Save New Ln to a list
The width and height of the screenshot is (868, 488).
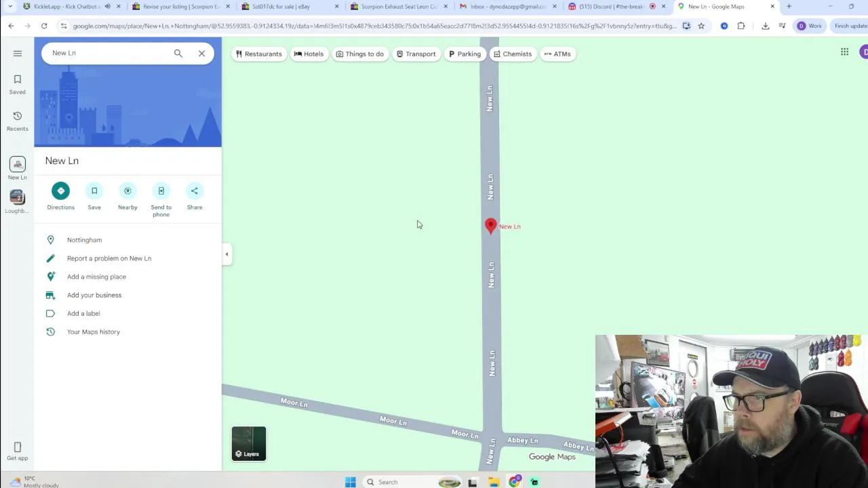click(94, 197)
